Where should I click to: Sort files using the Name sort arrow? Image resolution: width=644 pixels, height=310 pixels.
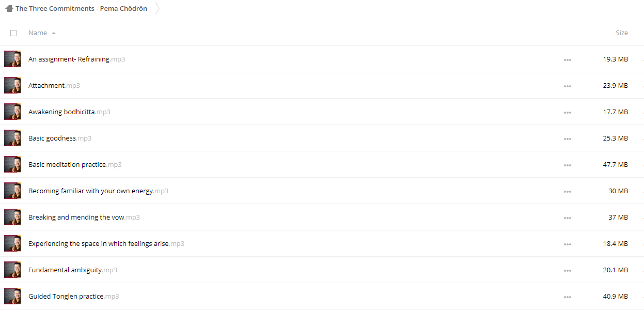coord(54,33)
